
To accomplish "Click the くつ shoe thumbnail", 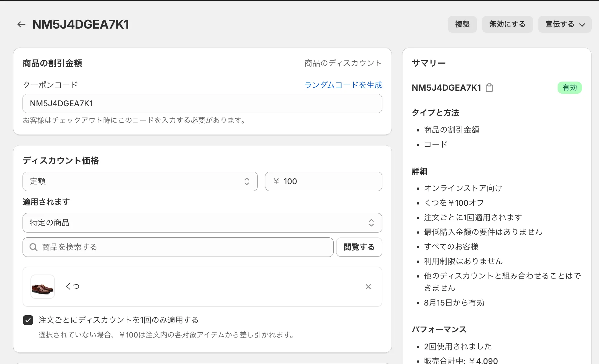I will pyautogui.click(x=43, y=287).
